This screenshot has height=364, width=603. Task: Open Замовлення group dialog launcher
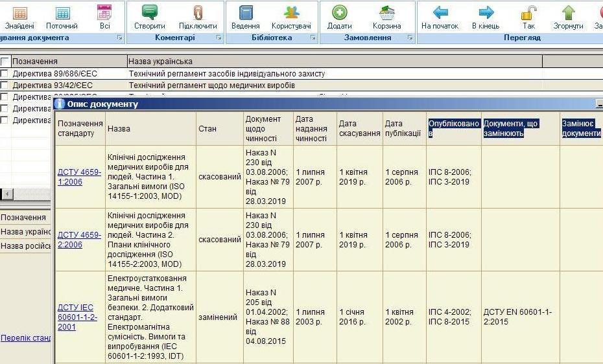410,38
